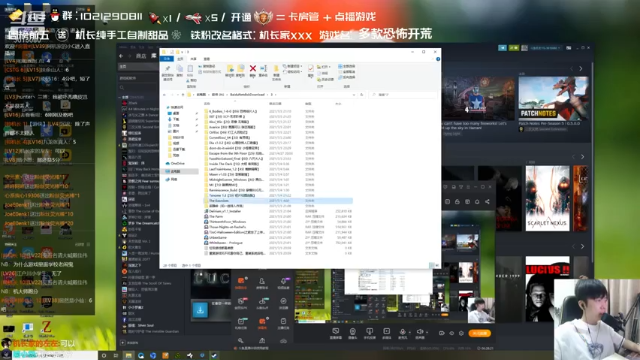
Task: Switch to the Home ribbon tab
Action: click(x=180, y=59)
